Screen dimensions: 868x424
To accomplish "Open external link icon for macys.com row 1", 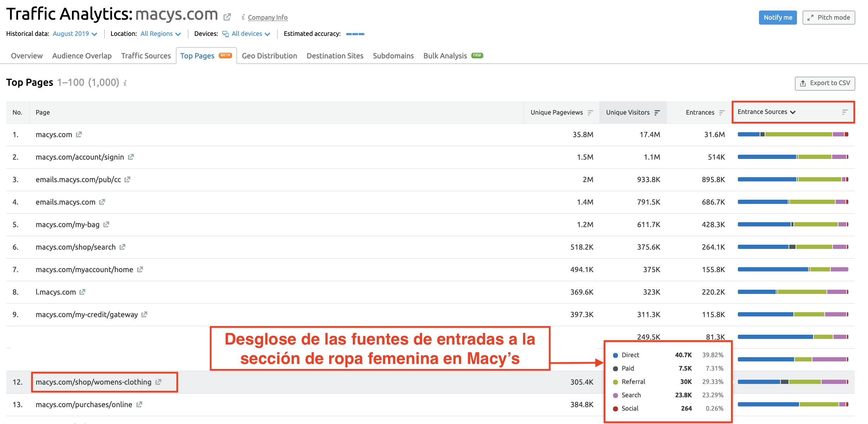I will [x=79, y=134].
